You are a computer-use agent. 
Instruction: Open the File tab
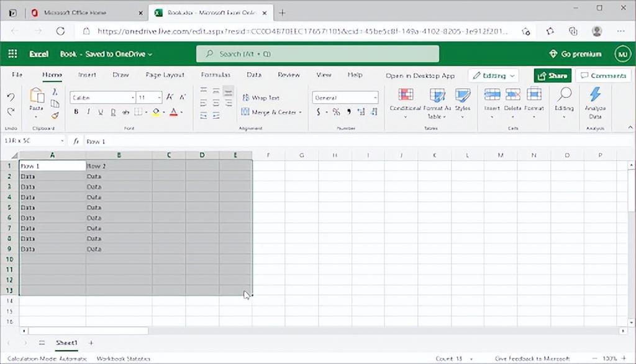[17, 75]
